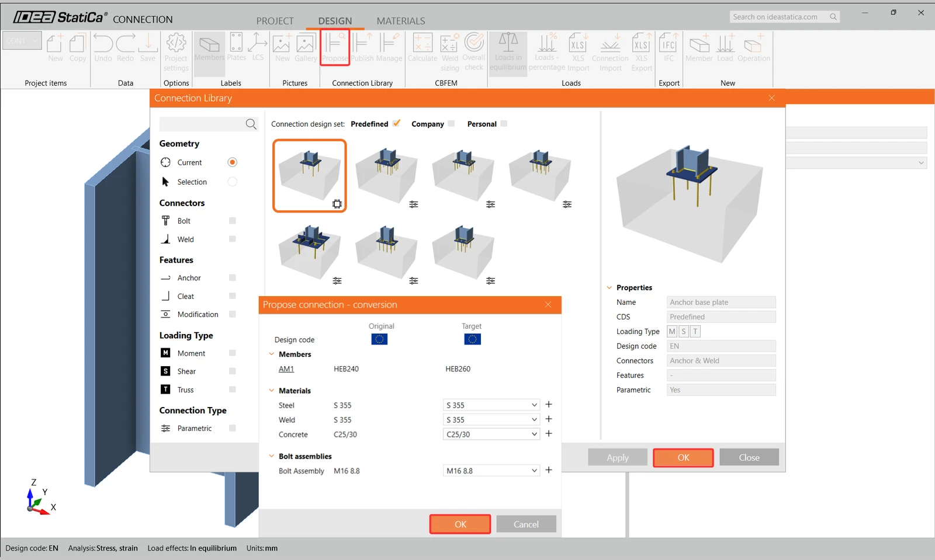This screenshot has width=935, height=560.
Task: Click Publish in Connection Library group
Action: (362, 48)
